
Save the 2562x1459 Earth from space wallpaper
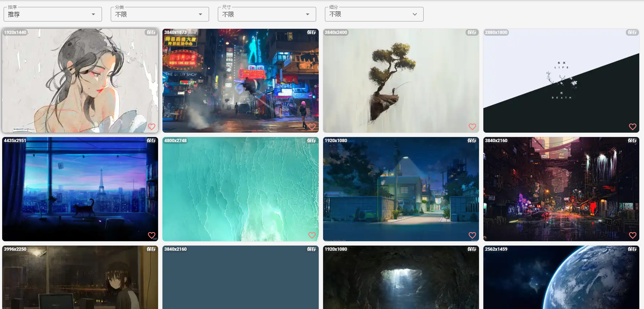coord(632,249)
